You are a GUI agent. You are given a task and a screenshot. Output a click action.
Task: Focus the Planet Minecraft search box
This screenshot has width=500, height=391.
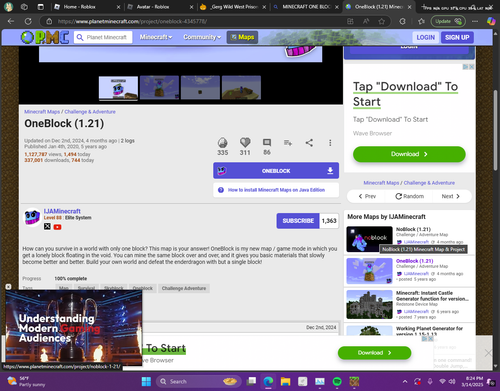103,37
